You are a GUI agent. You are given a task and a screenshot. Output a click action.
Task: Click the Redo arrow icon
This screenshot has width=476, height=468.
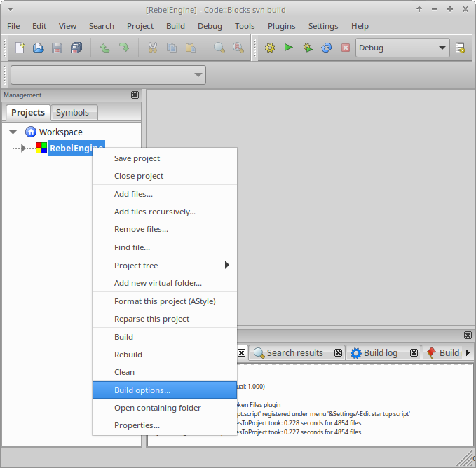pos(124,48)
